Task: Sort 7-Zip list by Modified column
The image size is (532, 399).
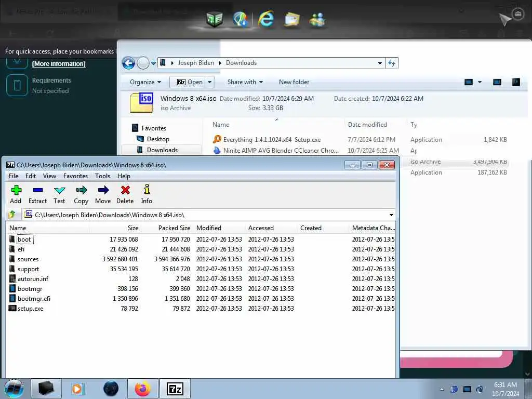Action: tap(219, 228)
